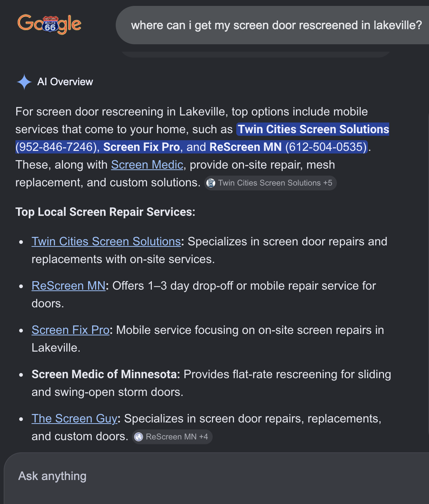Open the Screen Medic link in the paragraph
The image size is (429, 504).
pos(147,165)
